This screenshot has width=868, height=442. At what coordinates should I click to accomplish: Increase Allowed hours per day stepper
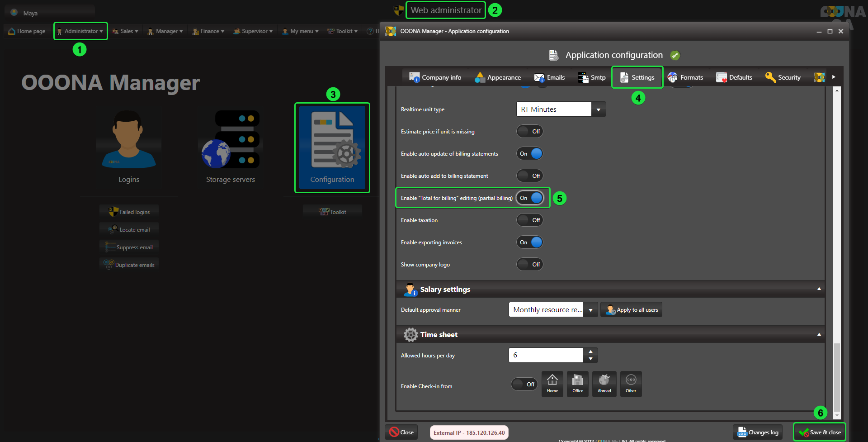click(x=590, y=352)
